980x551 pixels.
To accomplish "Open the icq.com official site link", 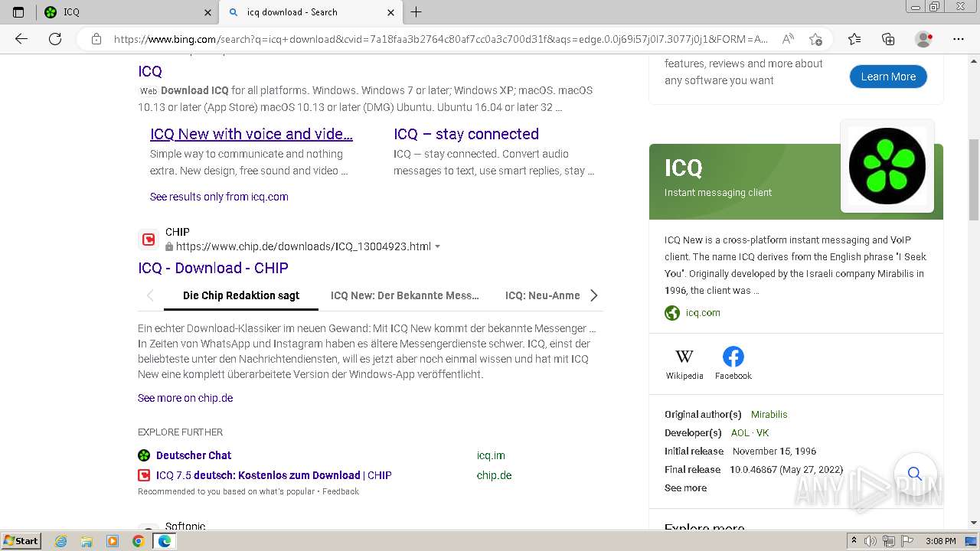I will tap(703, 312).
